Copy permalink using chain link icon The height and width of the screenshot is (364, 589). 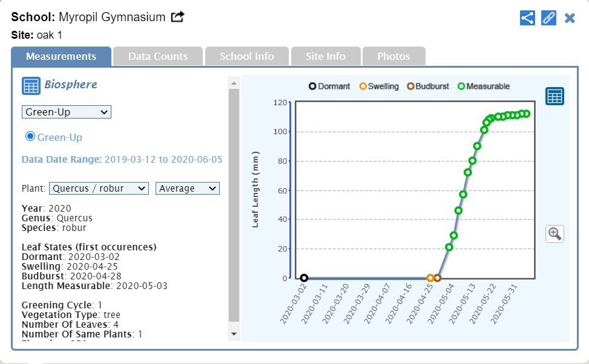tap(548, 18)
